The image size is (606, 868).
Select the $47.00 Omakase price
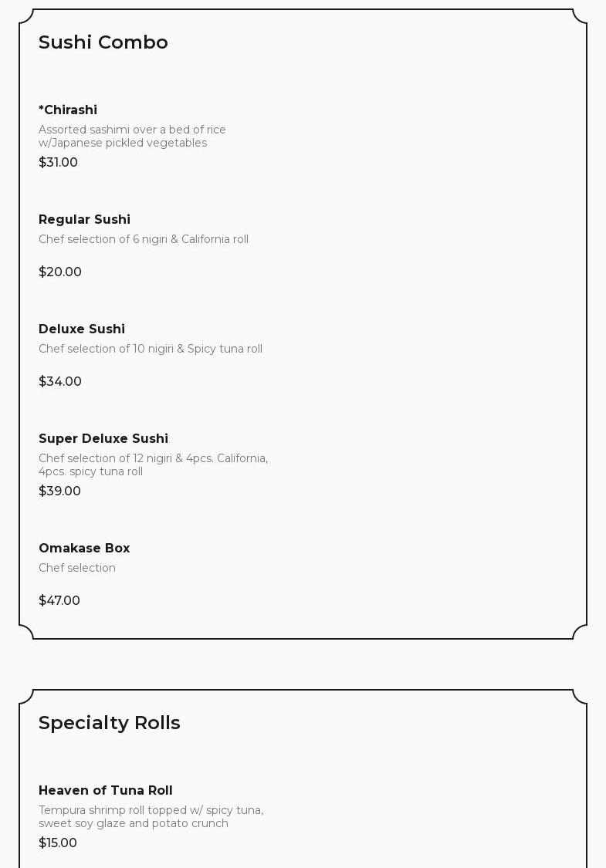59,600
